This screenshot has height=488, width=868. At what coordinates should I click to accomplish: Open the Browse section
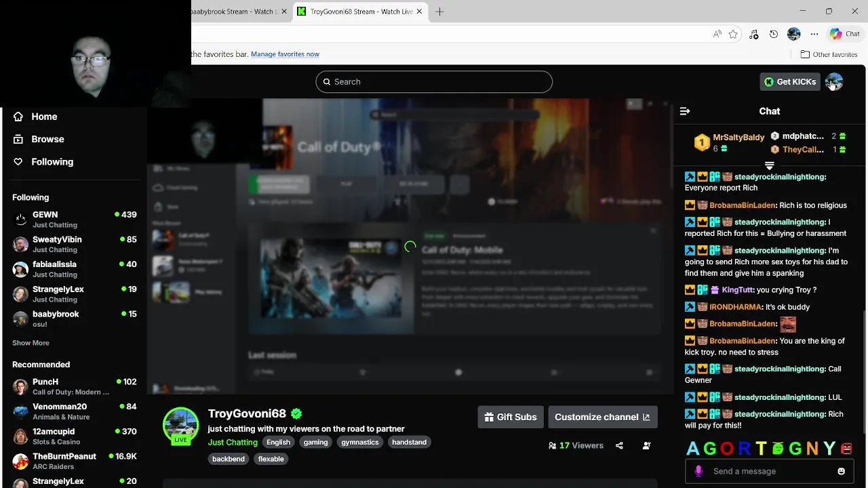pos(39,139)
